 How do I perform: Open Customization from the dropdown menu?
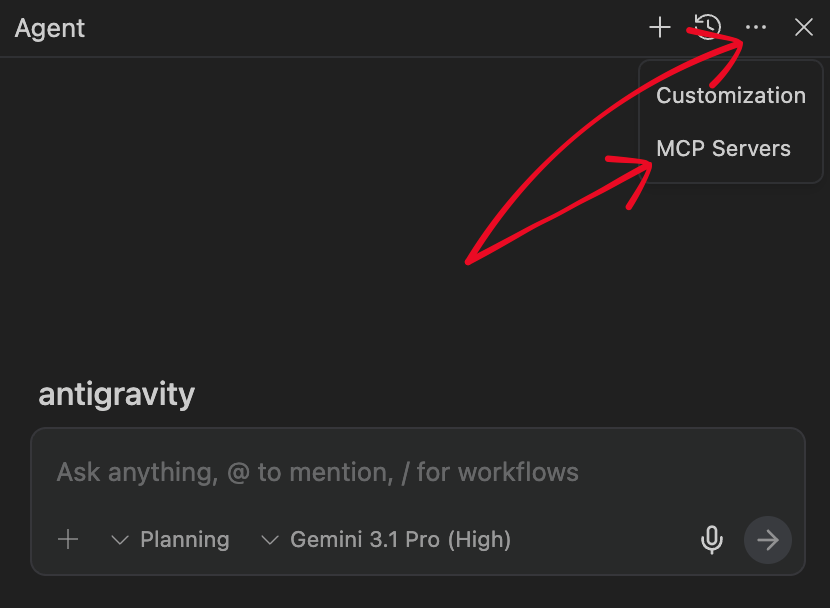[x=730, y=96]
